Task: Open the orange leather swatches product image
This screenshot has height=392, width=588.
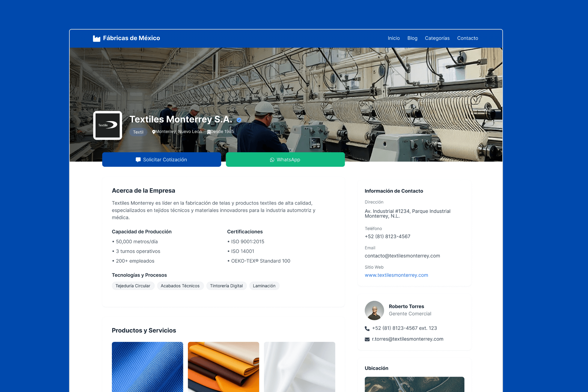Action: tap(223, 367)
